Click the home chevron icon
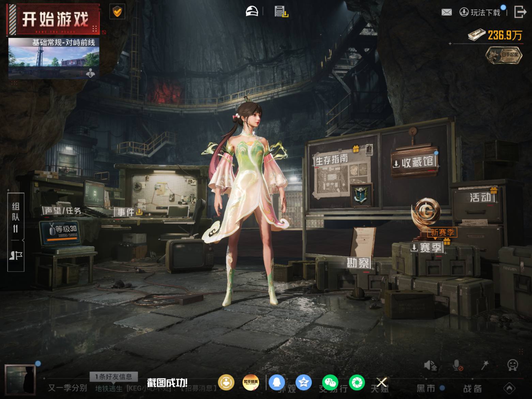 pyautogui.click(x=509, y=388)
